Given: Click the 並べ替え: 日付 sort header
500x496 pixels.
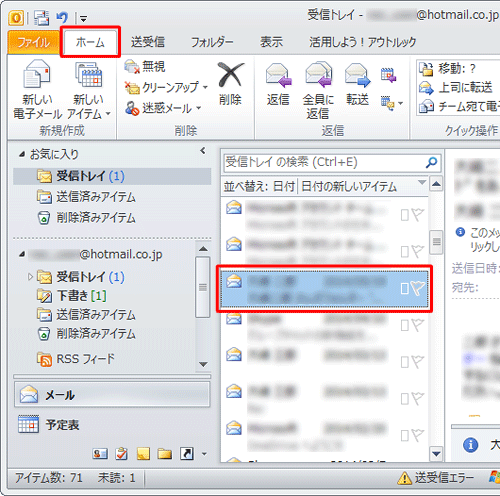Looking at the screenshot, I should pyautogui.click(x=259, y=186).
